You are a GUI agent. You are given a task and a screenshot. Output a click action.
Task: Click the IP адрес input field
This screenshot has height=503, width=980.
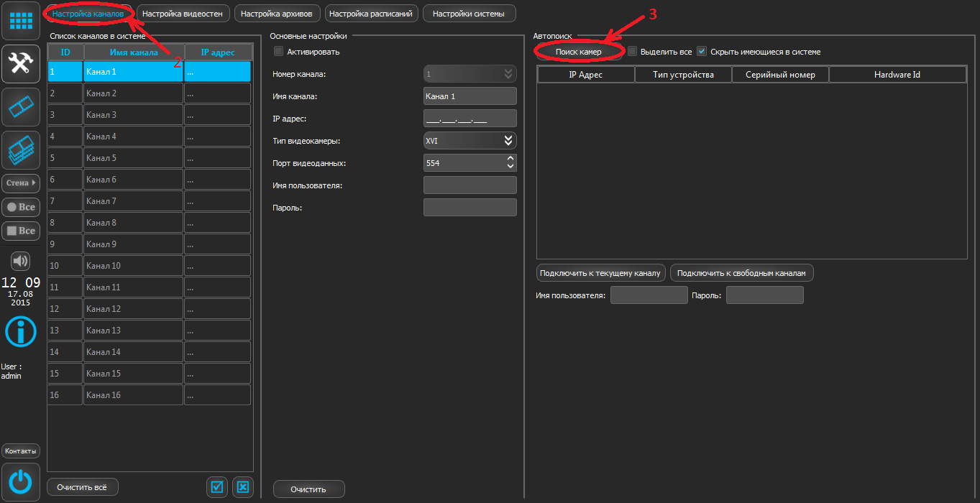pyautogui.click(x=470, y=119)
